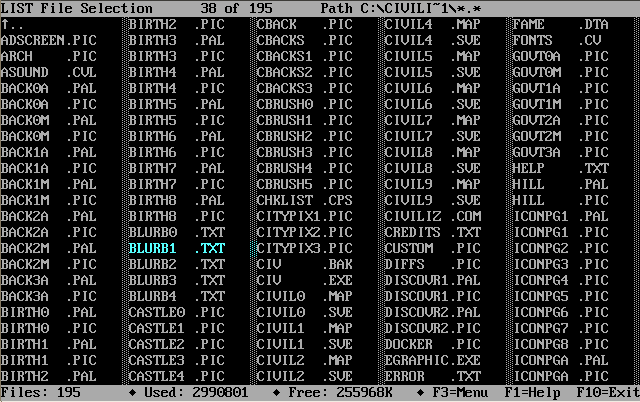Select file ICONPGA .PAL
Image resolution: width=640 pixels, height=402 pixels.
point(560,360)
